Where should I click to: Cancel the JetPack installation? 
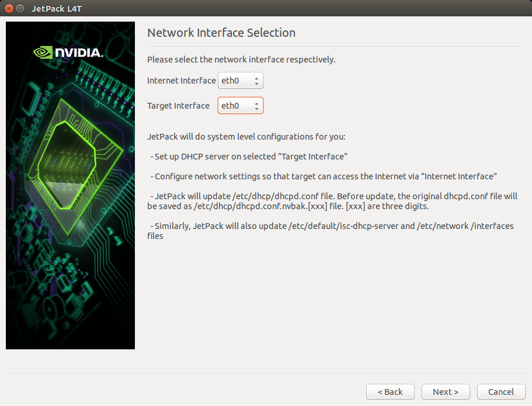[501, 391]
